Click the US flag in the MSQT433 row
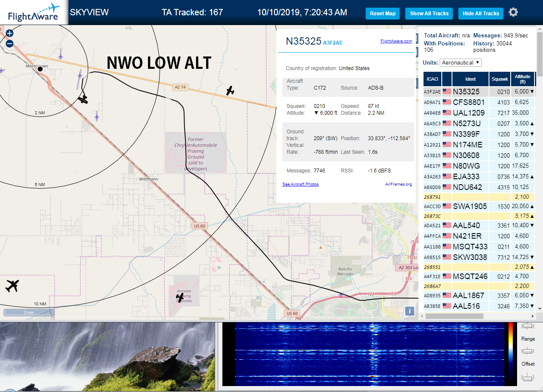This screenshot has height=392, width=543. point(447,247)
